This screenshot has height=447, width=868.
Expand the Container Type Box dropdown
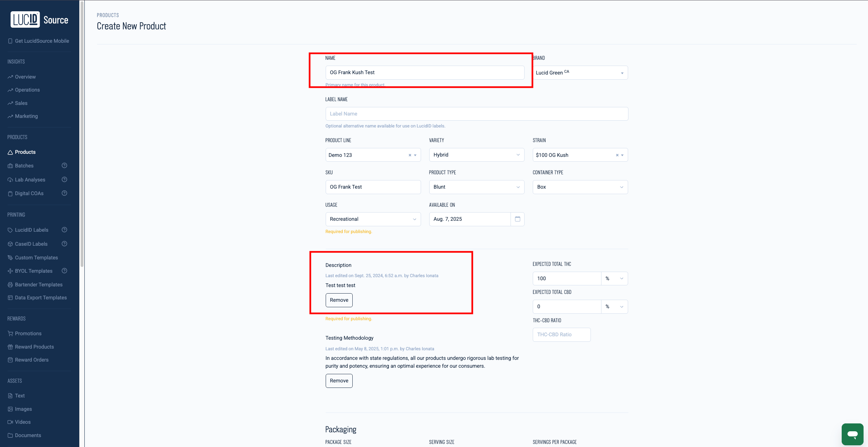click(580, 187)
